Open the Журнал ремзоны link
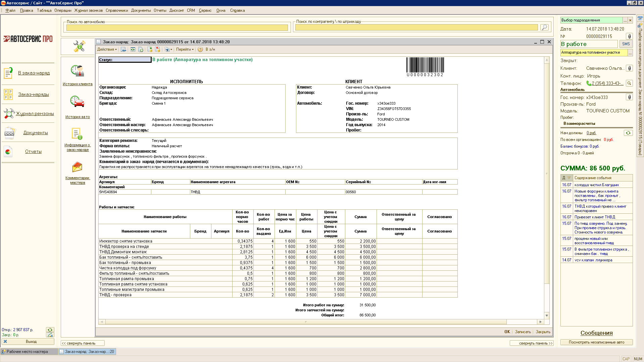The width and height of the screenshot is (644, 362). click(x=35, y=114)
